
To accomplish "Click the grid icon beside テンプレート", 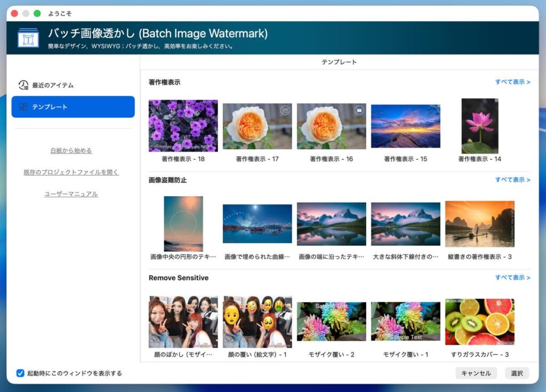I will coord(23,107).
